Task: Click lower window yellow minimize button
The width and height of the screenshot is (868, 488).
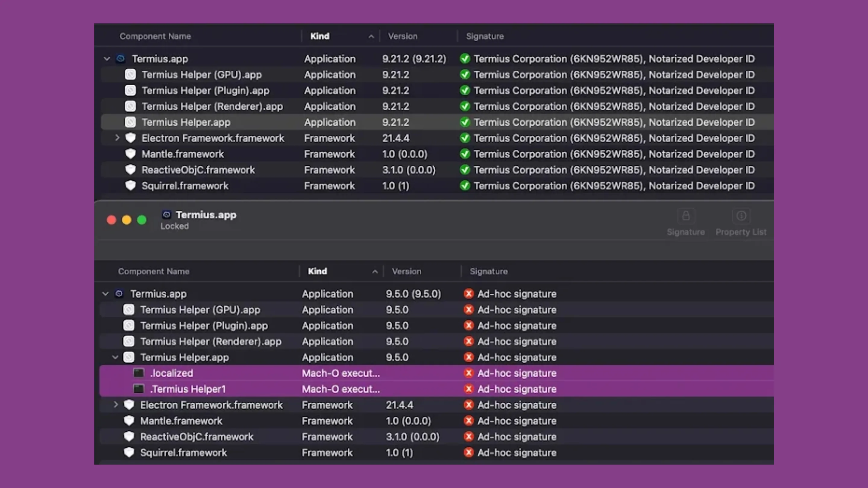Action: point(127,220)
